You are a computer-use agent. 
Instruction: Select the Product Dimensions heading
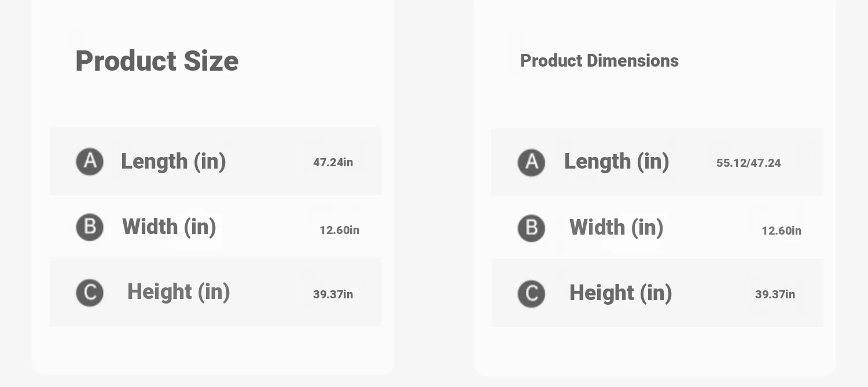[x=599, y=61]
